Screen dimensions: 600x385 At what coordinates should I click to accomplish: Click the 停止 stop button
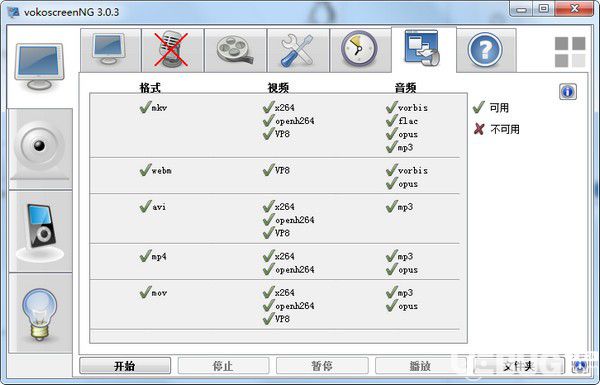[223, 366]
